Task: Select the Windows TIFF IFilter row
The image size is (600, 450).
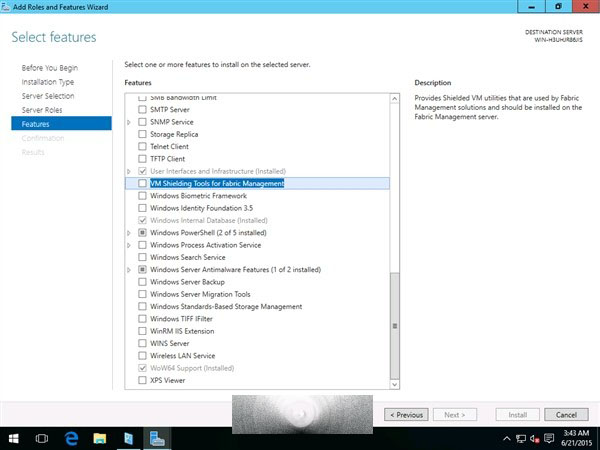Action: tap(257, 319)
